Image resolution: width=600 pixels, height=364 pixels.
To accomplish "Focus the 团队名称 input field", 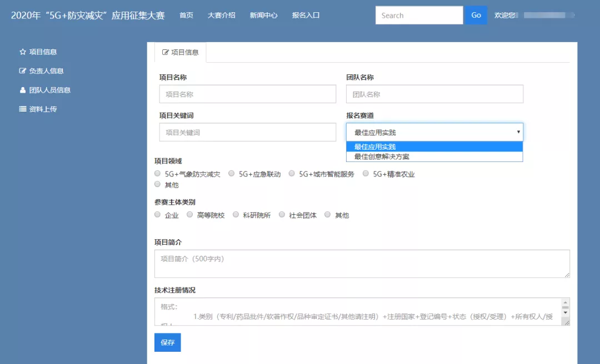I will pyautogui.click(x=434, y=94).
